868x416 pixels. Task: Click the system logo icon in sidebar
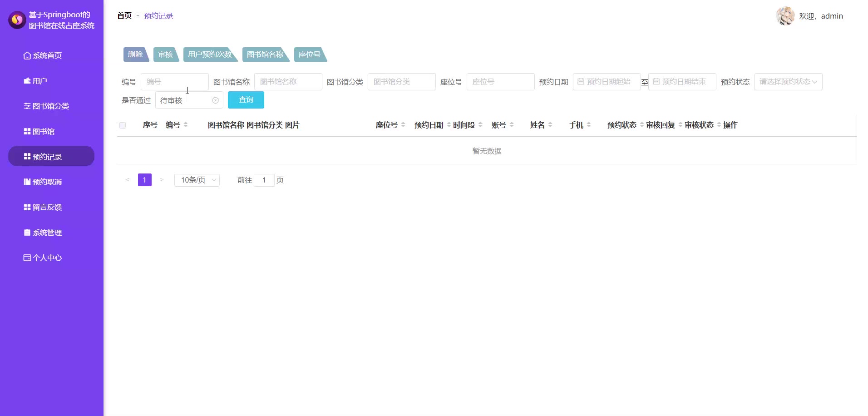(x=17, y=20)
